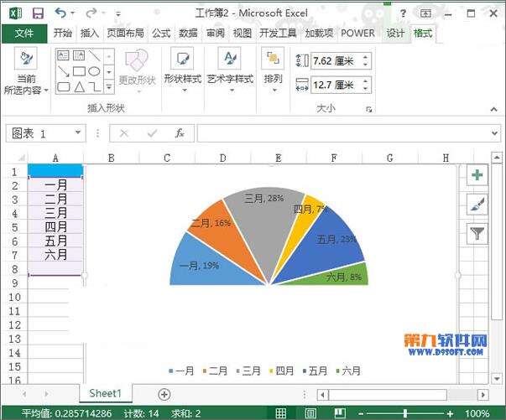The image size is (506, 420).
Task: Open the Excel logo icon menu
Action: click(x=15, y=13)
